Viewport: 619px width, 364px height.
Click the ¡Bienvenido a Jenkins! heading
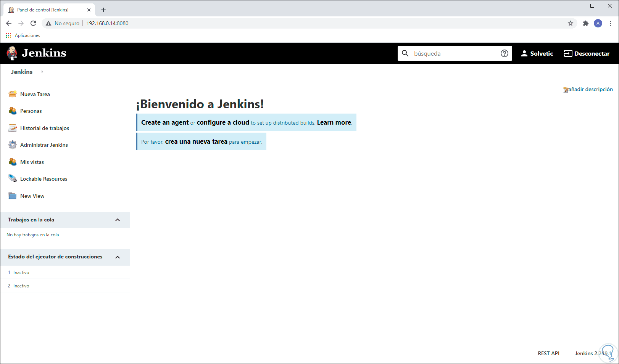pyautogui.click(x=200, y=104)
